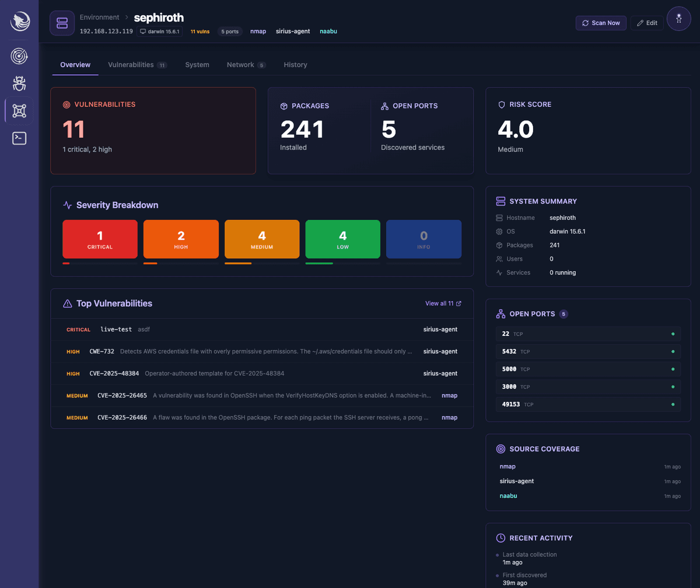Click the highlighted environment network icon in the sidebar
This screenshot has width=700, height=588.
tap(19, 110)
